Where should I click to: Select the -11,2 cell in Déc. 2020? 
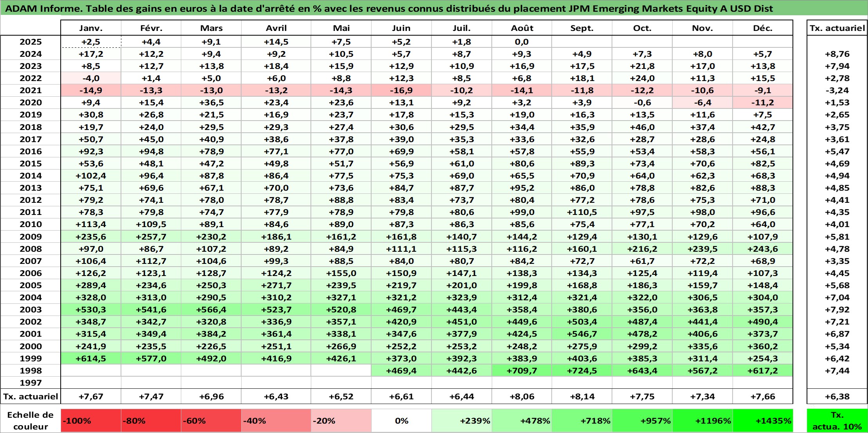click(763, 103)
